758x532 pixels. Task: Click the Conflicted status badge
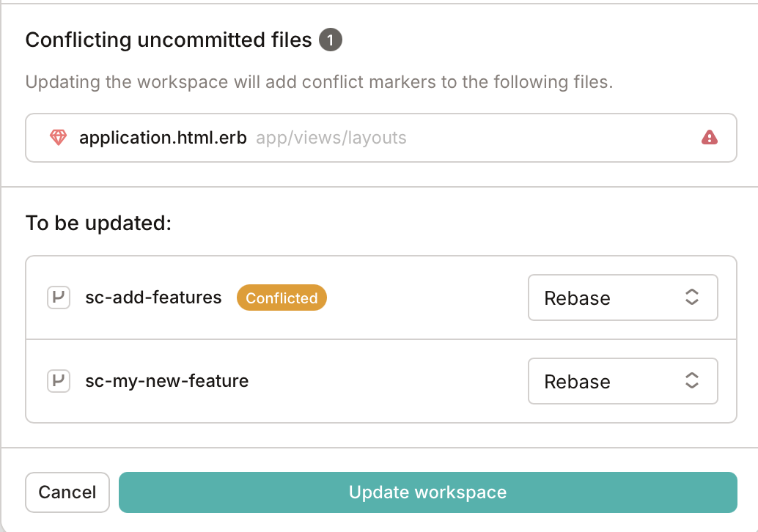282,298
